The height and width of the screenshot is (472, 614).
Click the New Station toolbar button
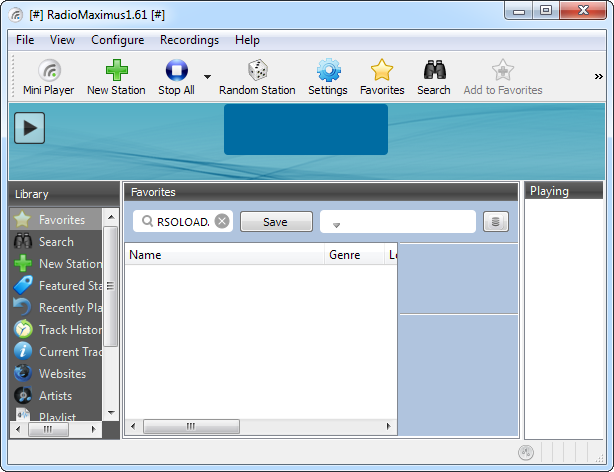[116, 77]
